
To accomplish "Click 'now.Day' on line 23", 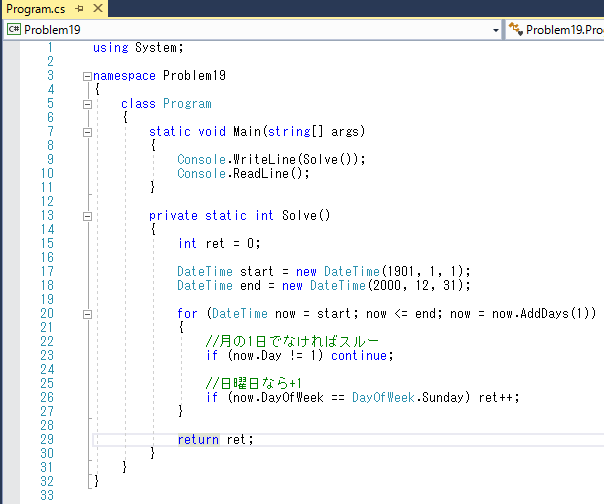I will 257,355.
